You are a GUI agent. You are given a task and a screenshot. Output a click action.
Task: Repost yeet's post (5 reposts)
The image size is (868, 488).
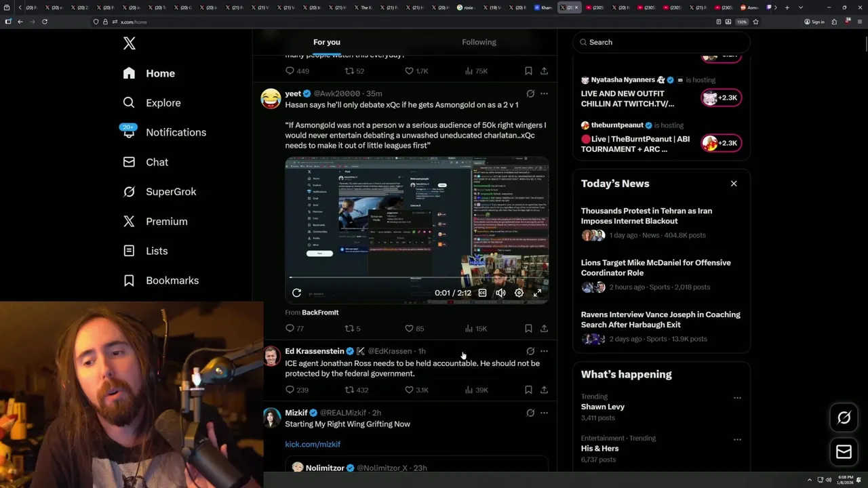[353, 329]
